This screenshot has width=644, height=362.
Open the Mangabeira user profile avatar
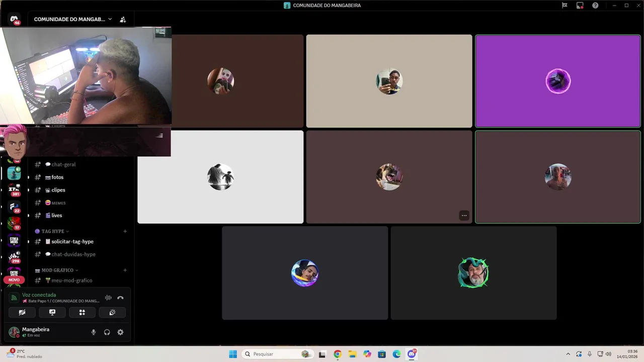tap(14, 332)
